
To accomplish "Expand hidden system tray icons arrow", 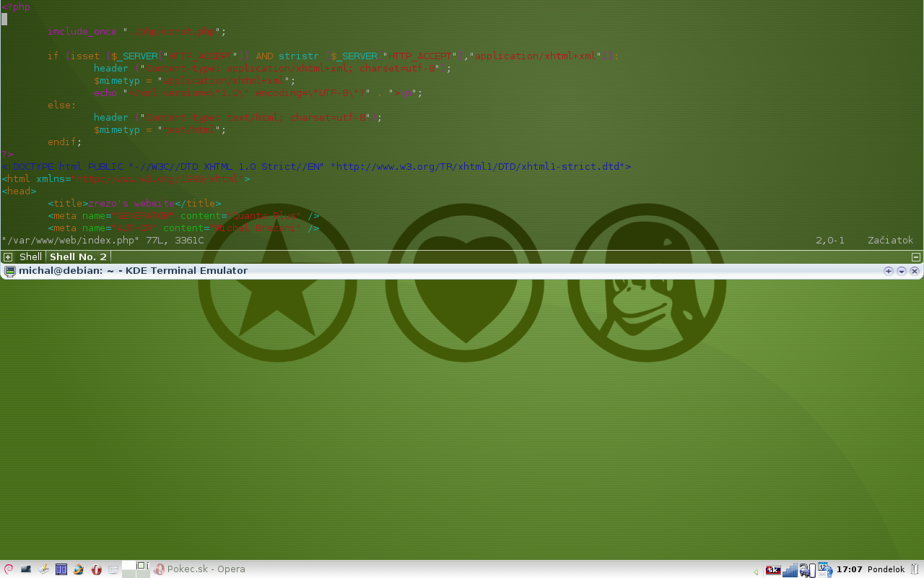I will point(756,571).
